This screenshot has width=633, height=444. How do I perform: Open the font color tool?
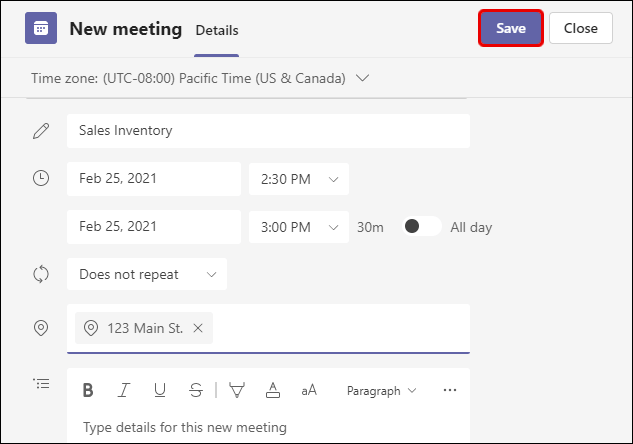[x=273, y=390]
